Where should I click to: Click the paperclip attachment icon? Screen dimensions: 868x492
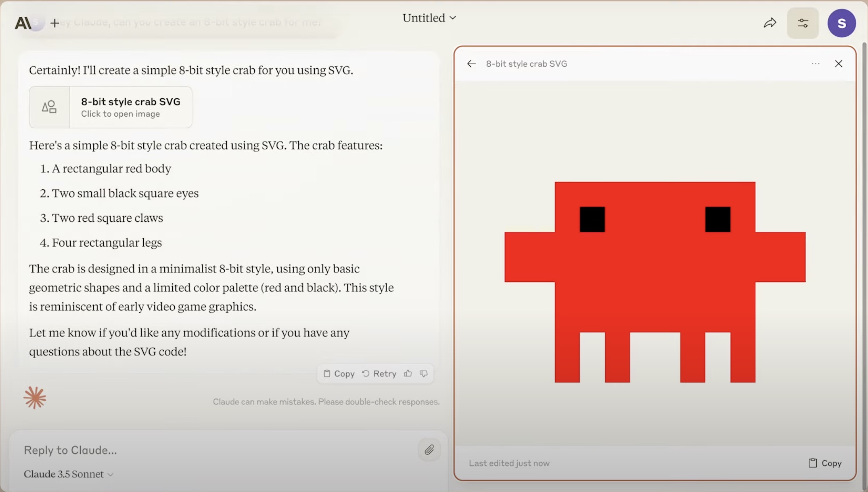(429, 450)
